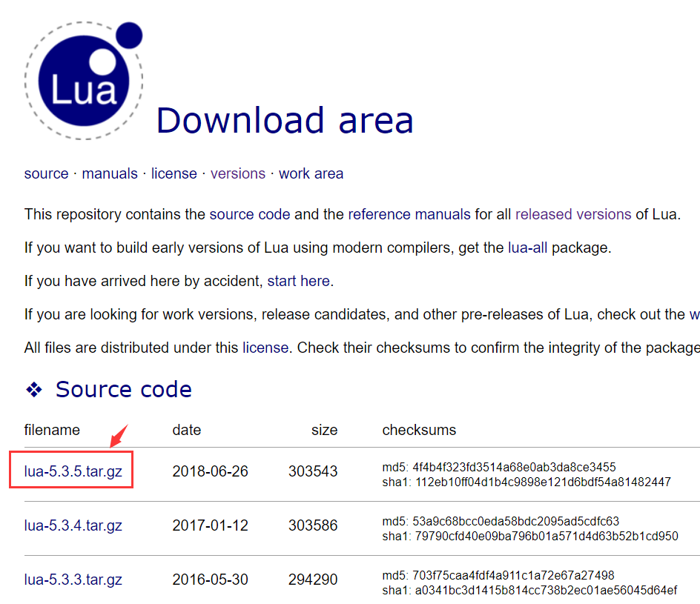Select the size value 294290
Screen dimensions: 700x604
tap(313, 580)
